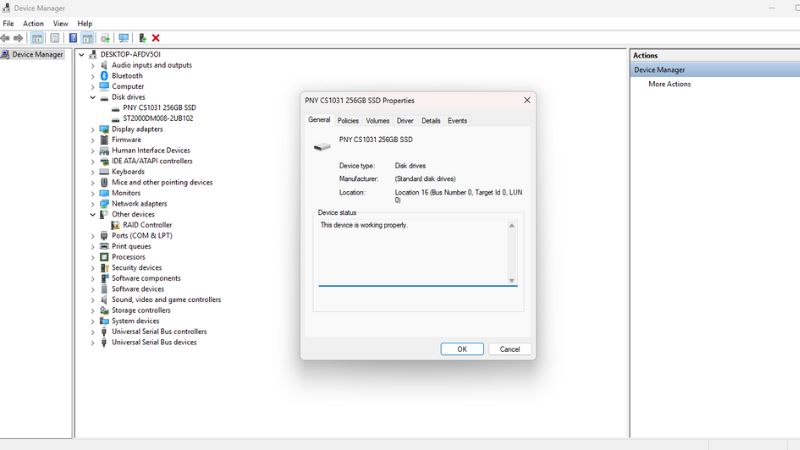Click the Keyboards category icon
This screenshot has height=450, width=800.
tap(104, 172)
